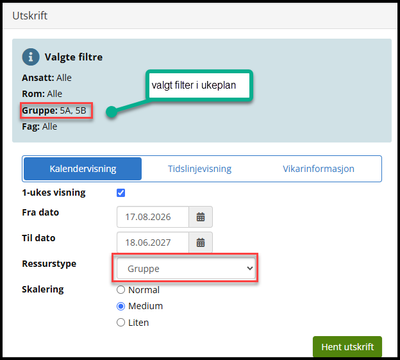Click the Valgte filtre heading
The image size is (400, 360).
click(x=74, y=57)
